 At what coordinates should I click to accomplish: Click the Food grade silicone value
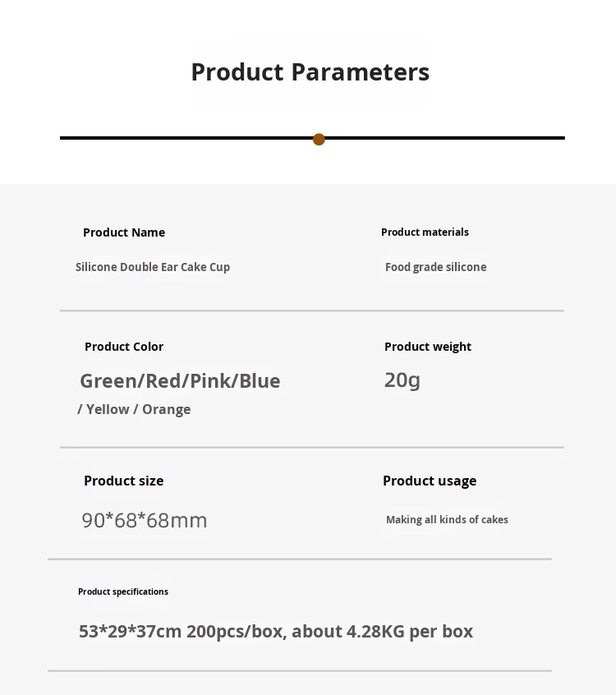pyautogui.click(x=435, y=267)
